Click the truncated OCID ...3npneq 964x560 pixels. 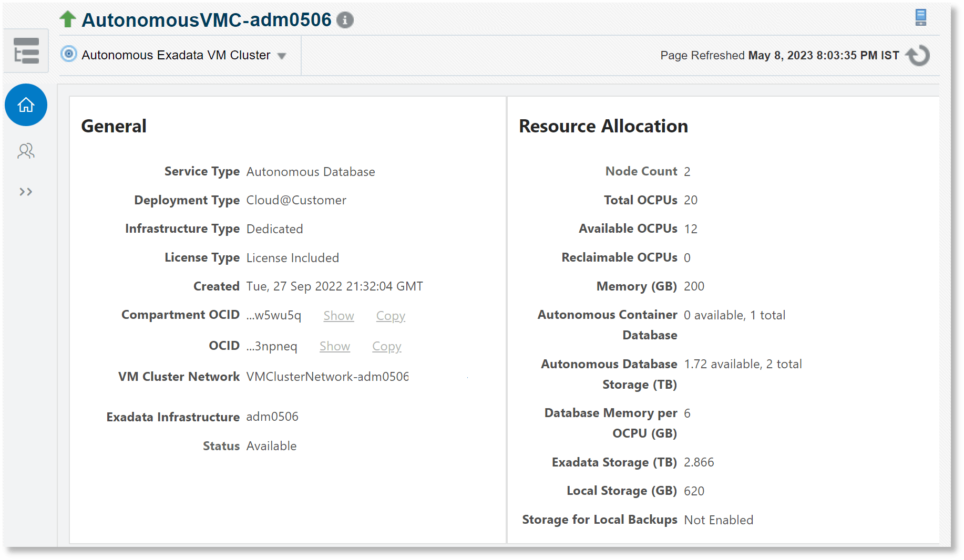[x=272, y=346]
